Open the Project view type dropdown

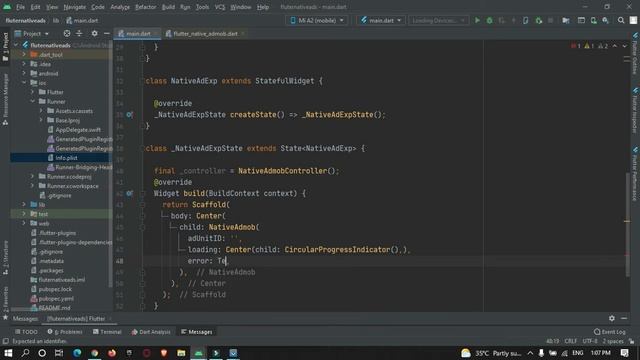point(32,33)
